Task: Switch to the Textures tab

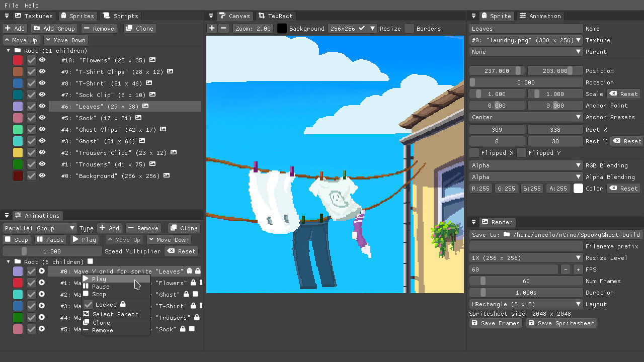Action: coord(34,16)
